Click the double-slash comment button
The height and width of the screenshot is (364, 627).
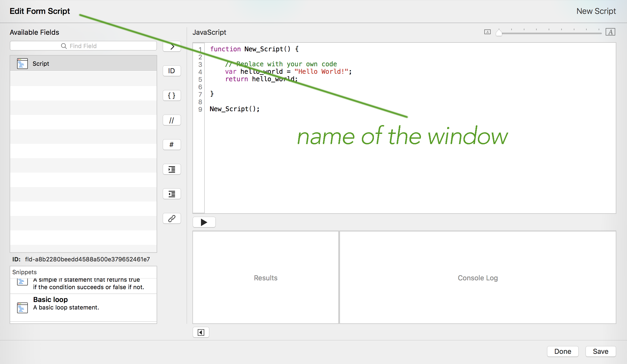tap(172, 120)
